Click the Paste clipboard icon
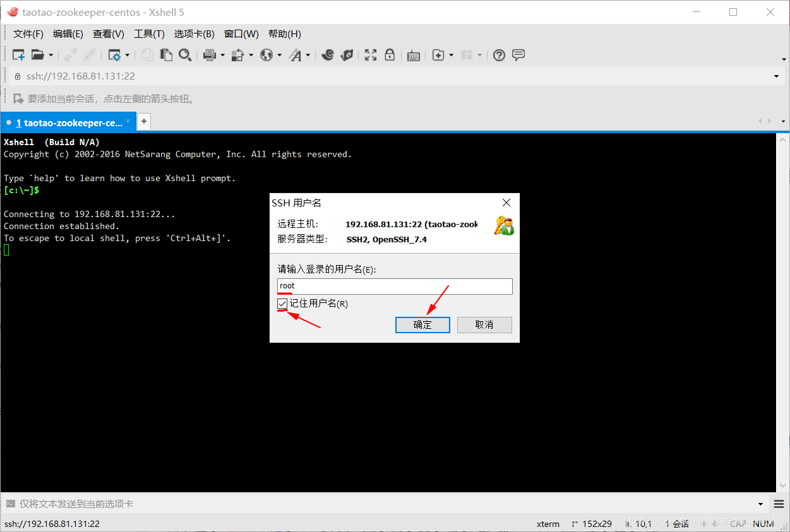 166,56
